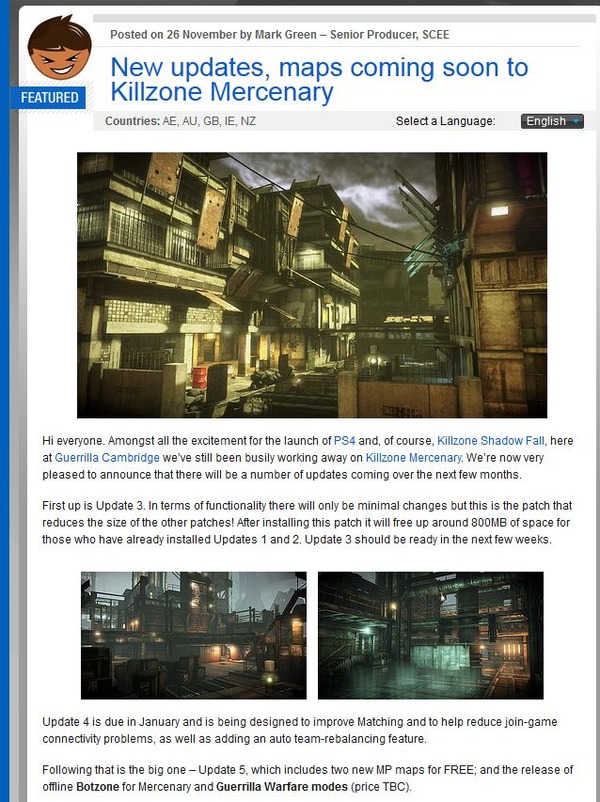The width and height of the screenshot is (600, 802).
Task: Open the Killzone Shadow Fall link
Action: (x=491, y=440)
